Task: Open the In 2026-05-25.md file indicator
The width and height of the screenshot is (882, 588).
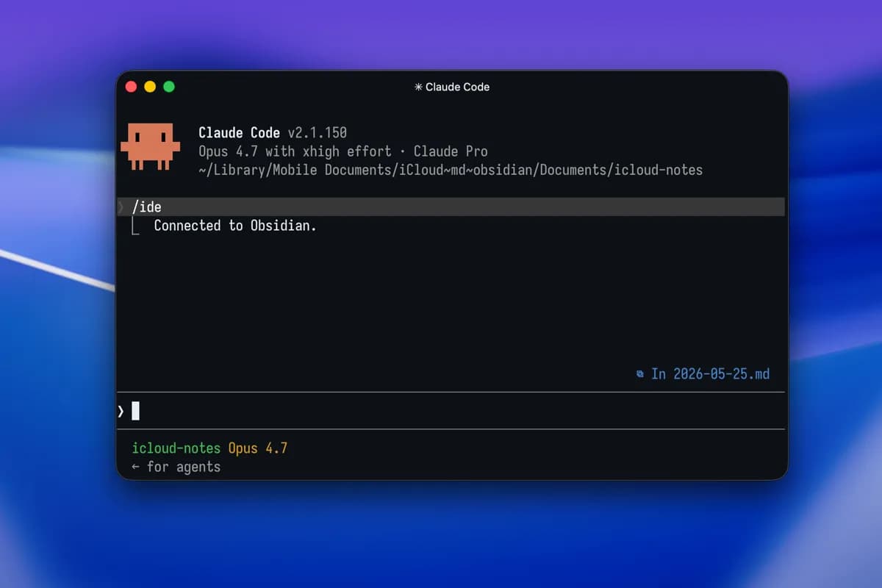Action: (710, 374)
